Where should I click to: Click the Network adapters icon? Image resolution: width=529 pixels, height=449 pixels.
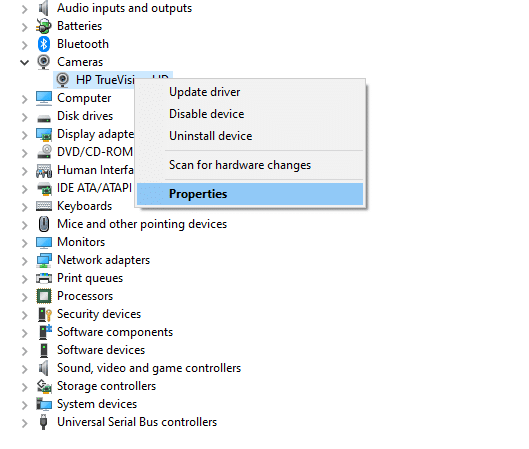click(44, 260)
